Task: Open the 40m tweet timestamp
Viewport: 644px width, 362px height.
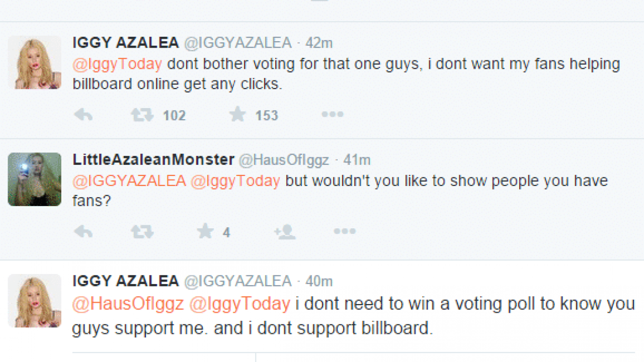Action: [x=319, y=281]
